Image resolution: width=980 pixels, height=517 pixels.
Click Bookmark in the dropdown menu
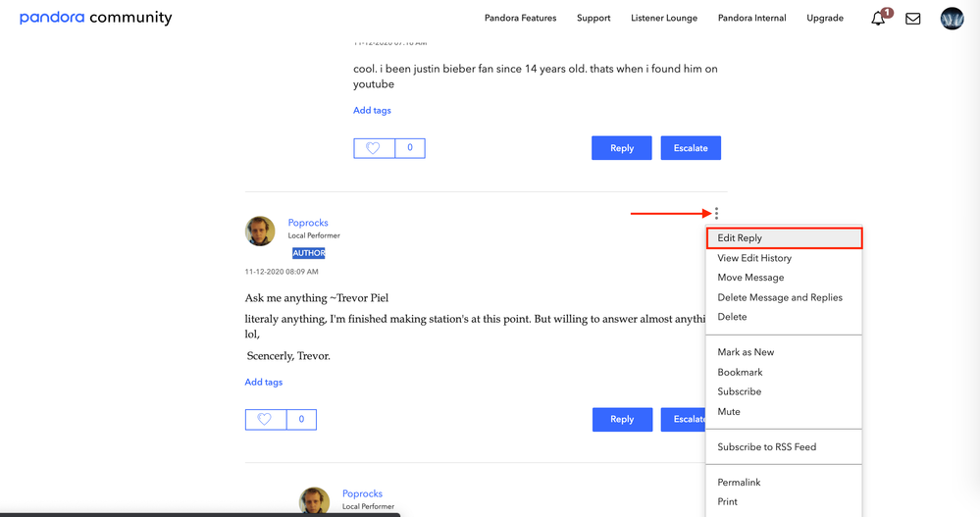click(x=740, y=372)
